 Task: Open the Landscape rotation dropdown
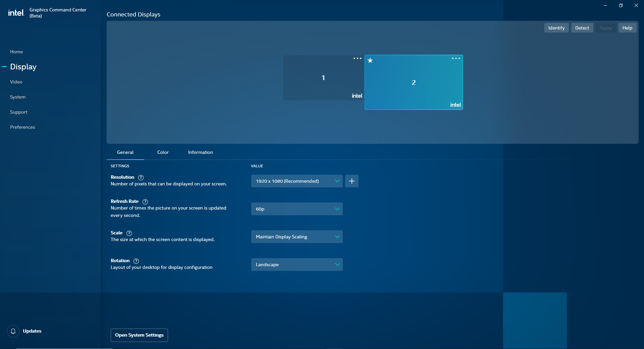click(x=297, y=265)
